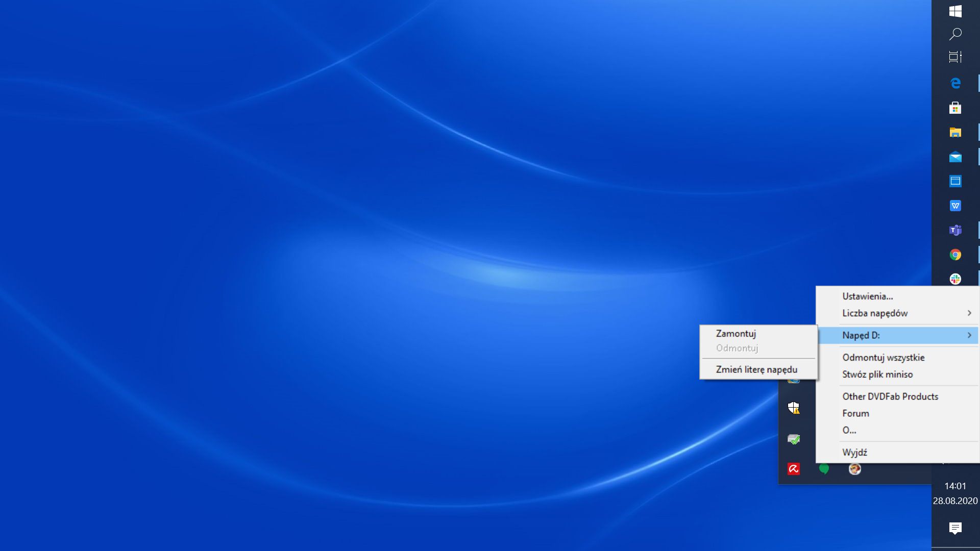Open WPS Office taskbar icon
The image size is (980, 551).
(955, 206)
